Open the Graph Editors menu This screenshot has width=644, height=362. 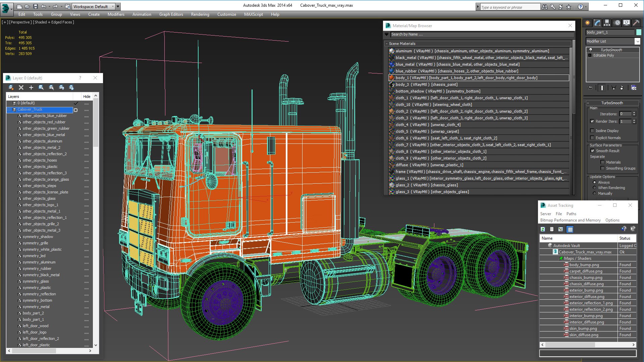171,14
